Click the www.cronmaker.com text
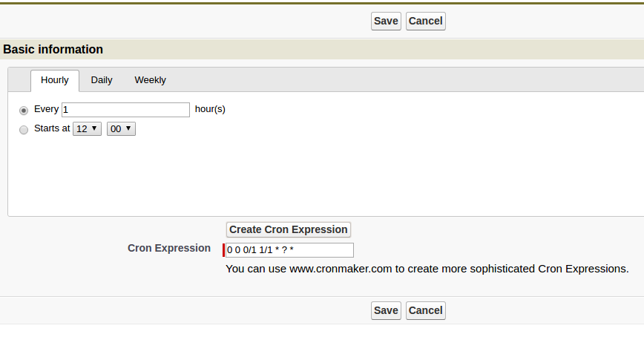 pos(341,269)
